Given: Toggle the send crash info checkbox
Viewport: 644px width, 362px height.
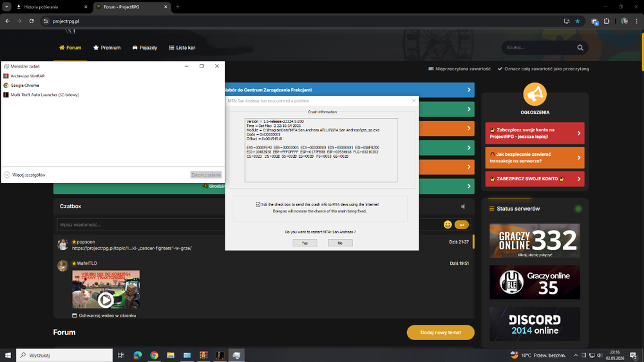Looking at the screenshot, I should [258, 204].
